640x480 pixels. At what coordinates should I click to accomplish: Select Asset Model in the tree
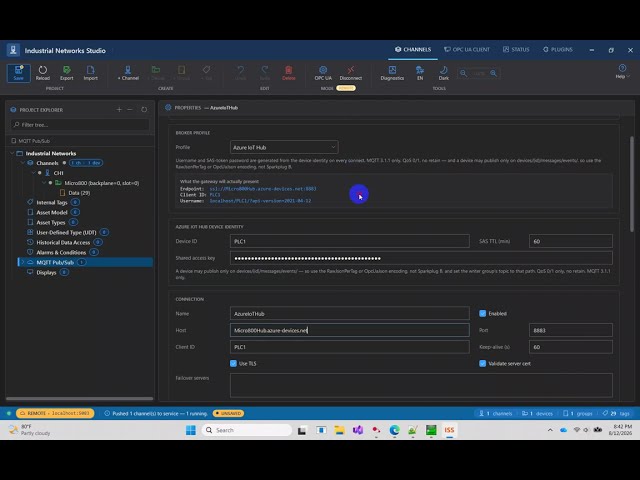point(52,212)
